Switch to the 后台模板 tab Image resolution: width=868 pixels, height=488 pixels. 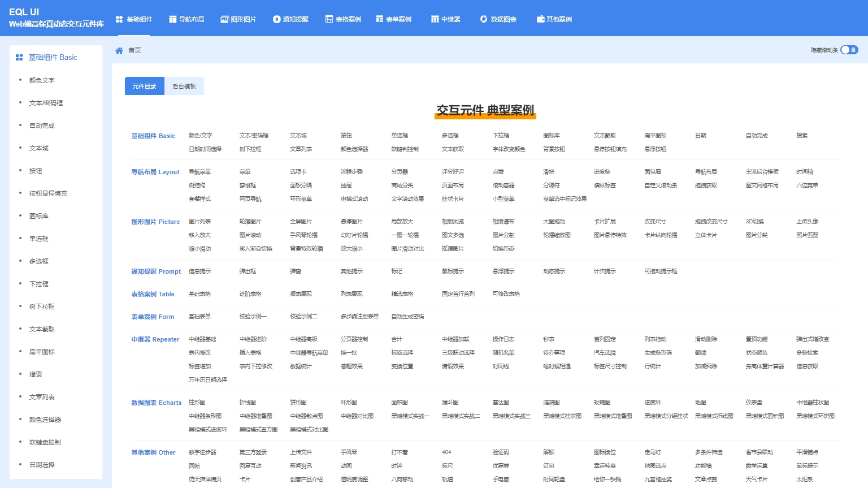[x=184, y=86]
